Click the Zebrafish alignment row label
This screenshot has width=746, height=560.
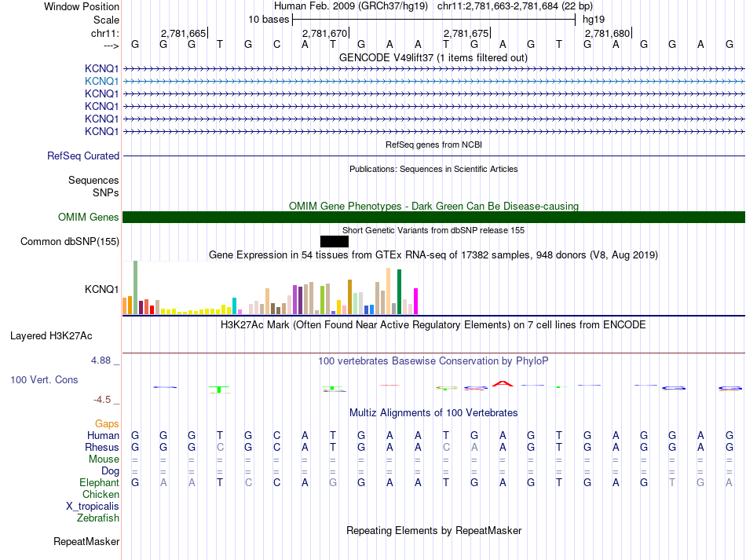click(x=98, y=518)
